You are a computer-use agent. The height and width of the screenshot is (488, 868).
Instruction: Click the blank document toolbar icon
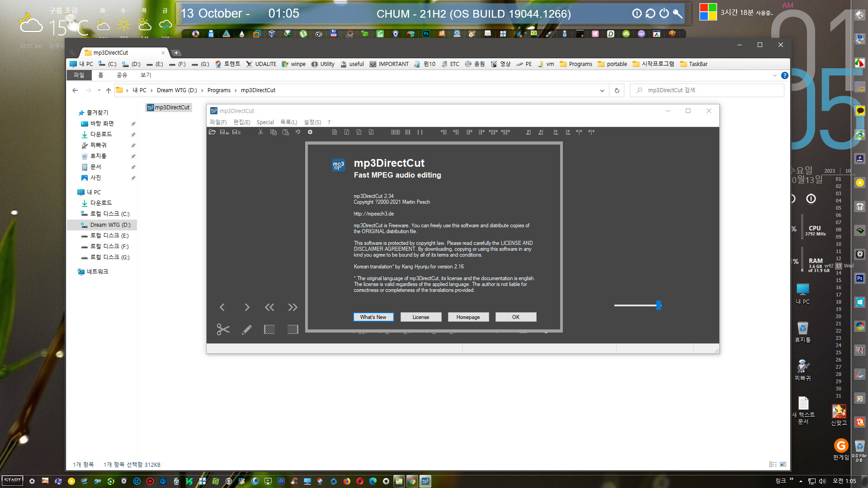[x=334, y=132]
